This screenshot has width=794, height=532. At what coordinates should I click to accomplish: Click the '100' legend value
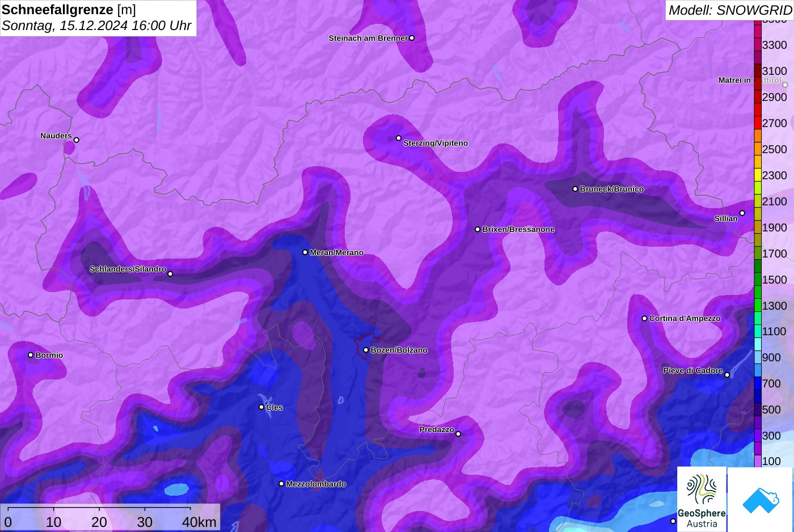(x=771, y=461)
